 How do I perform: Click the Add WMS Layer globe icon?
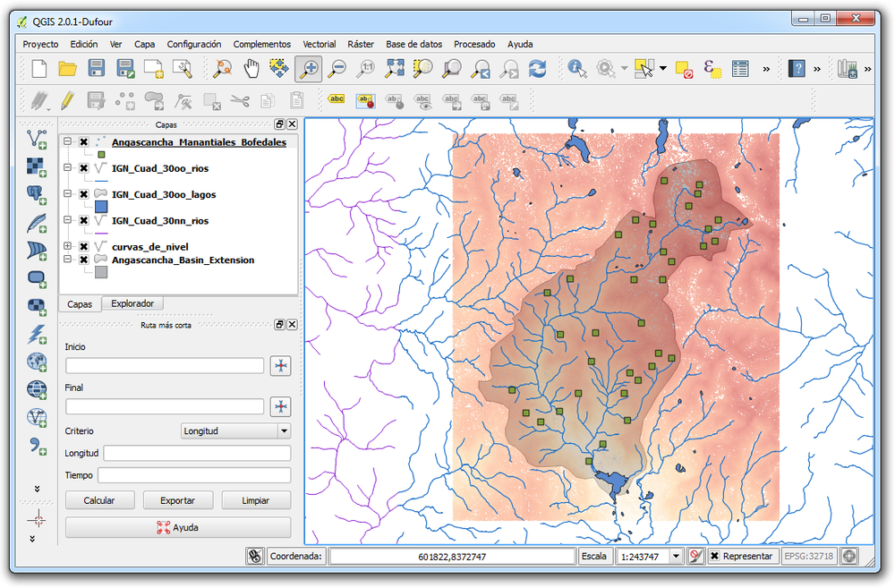(x=37, y=362)
